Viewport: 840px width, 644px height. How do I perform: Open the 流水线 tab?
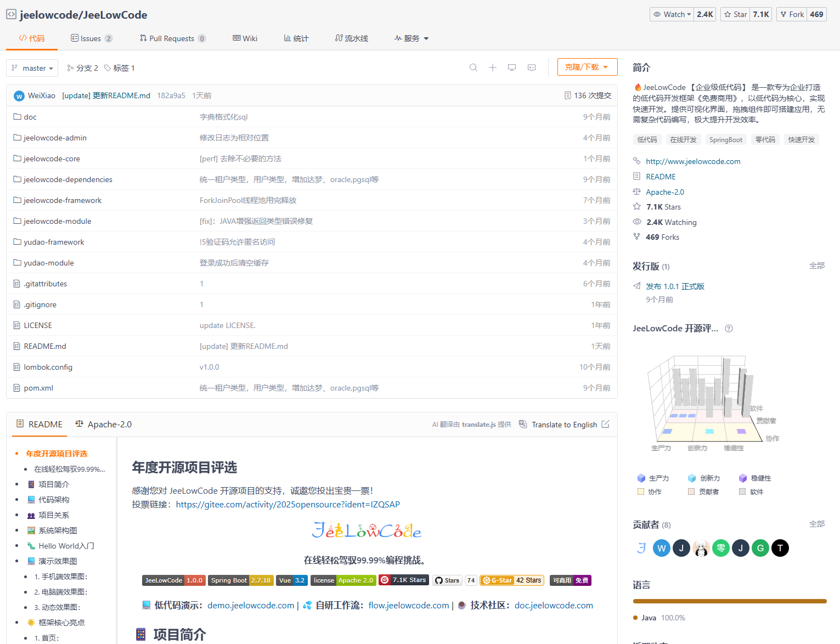[x=352, y=38]
